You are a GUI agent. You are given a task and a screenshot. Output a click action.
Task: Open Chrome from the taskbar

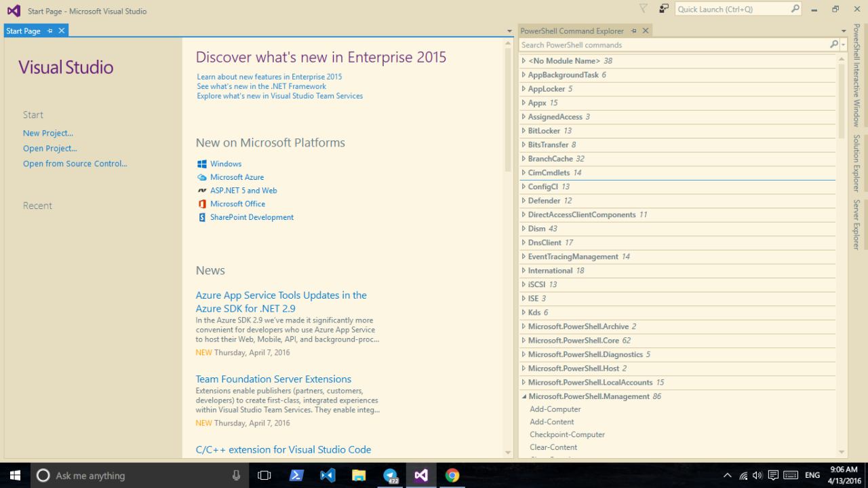click(x=452, y=475)
